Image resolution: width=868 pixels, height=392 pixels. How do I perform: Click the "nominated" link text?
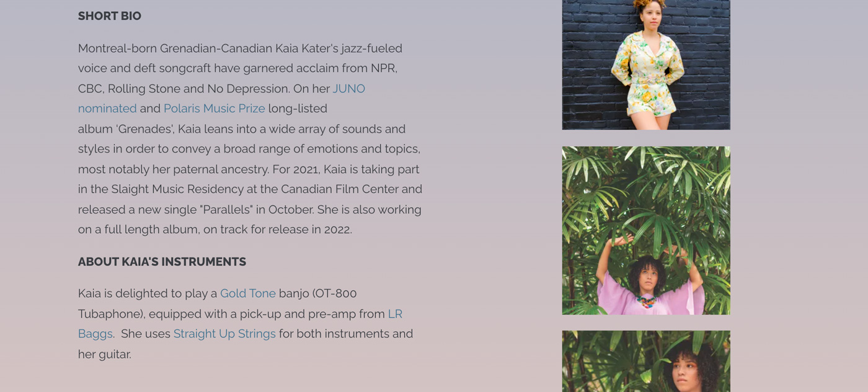point(107,109)
